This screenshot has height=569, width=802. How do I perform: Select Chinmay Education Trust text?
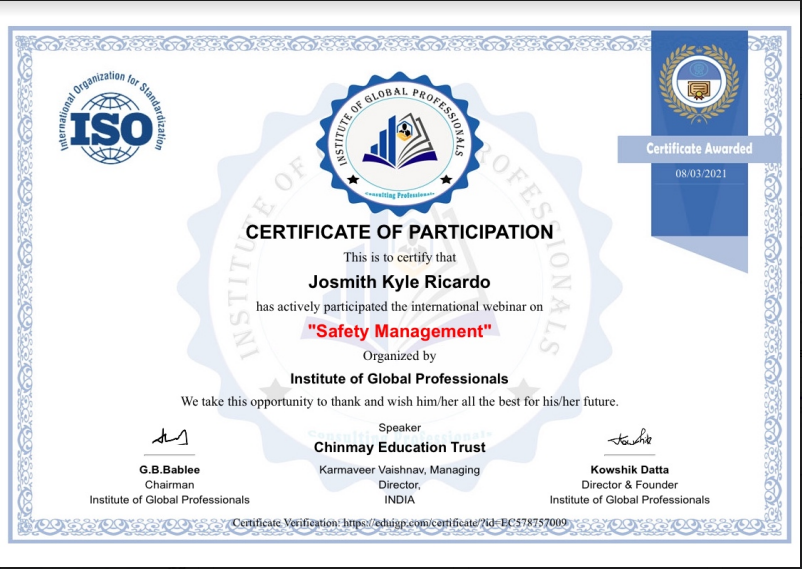(399, 447)
